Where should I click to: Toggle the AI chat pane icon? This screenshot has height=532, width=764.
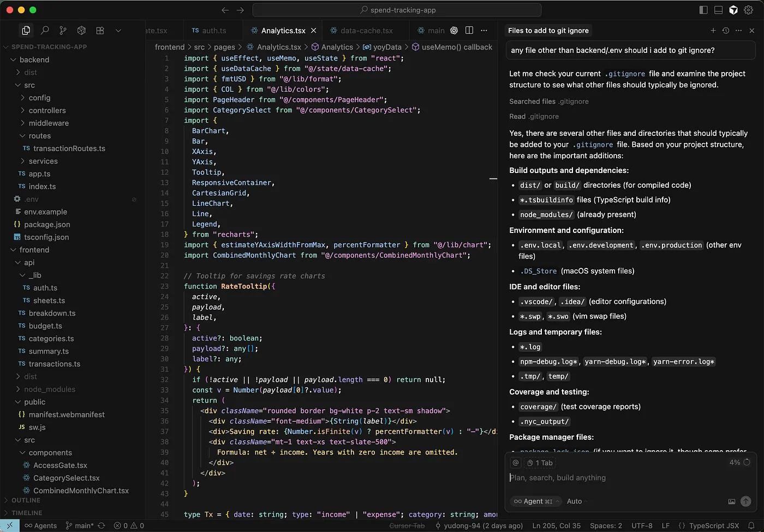(x=733, y=10)
